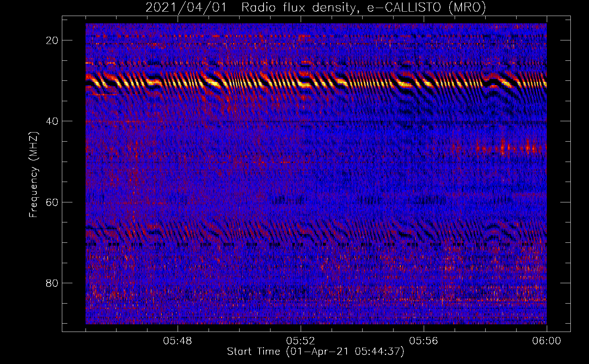Click the frequency tick label '80'
Screen dimensions: 589x364
(52, 283)
